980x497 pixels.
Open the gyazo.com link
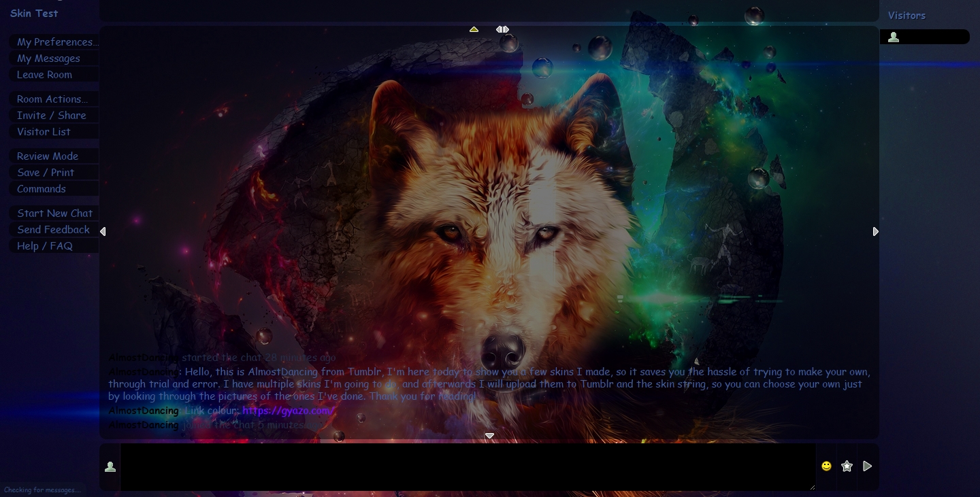coord(288,411)
